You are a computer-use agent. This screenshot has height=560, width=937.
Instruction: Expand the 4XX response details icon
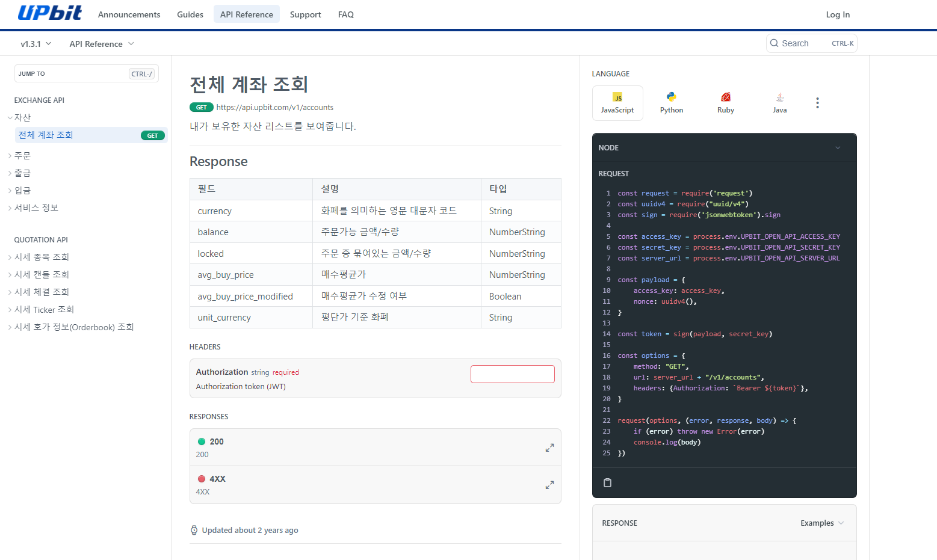[549, 485]
